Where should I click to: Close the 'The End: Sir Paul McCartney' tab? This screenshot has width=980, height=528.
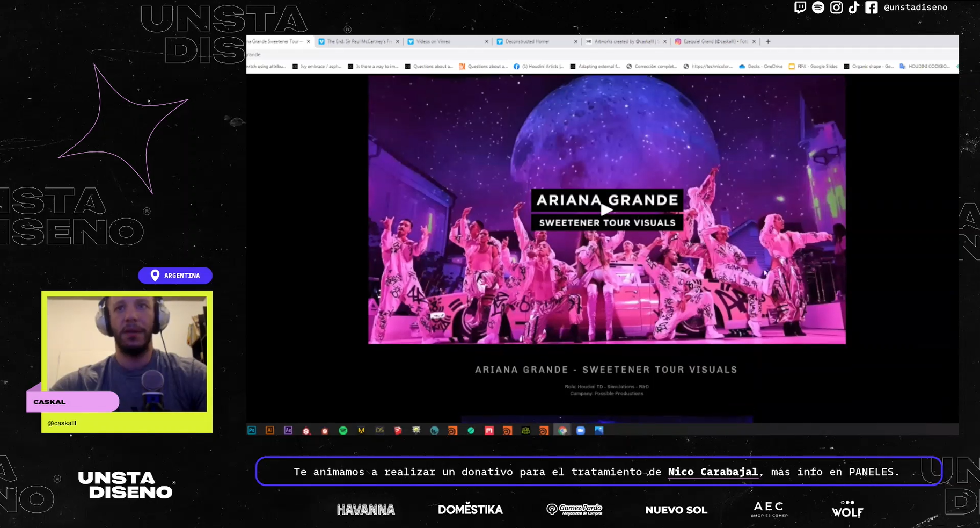398,41
